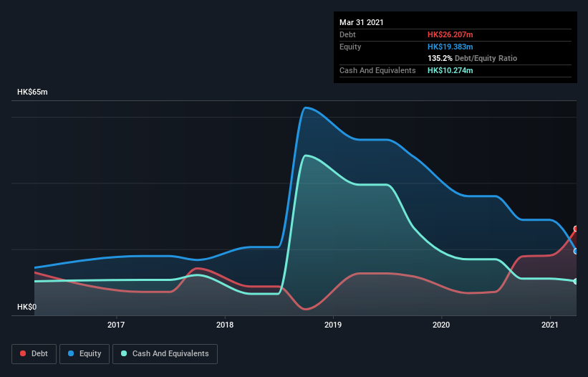Click the HK$19.383m equity value

pyautogui.click(x=450, y=47)
